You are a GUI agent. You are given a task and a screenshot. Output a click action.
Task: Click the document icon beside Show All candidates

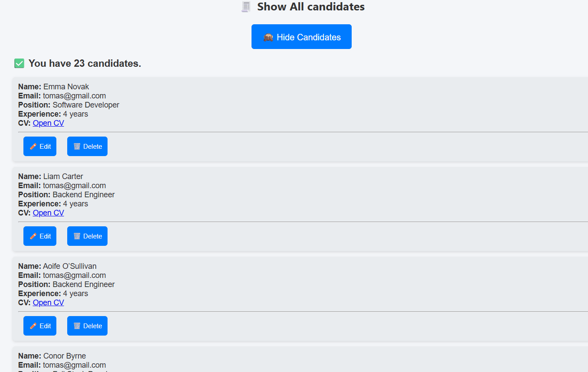pos(246,7)
